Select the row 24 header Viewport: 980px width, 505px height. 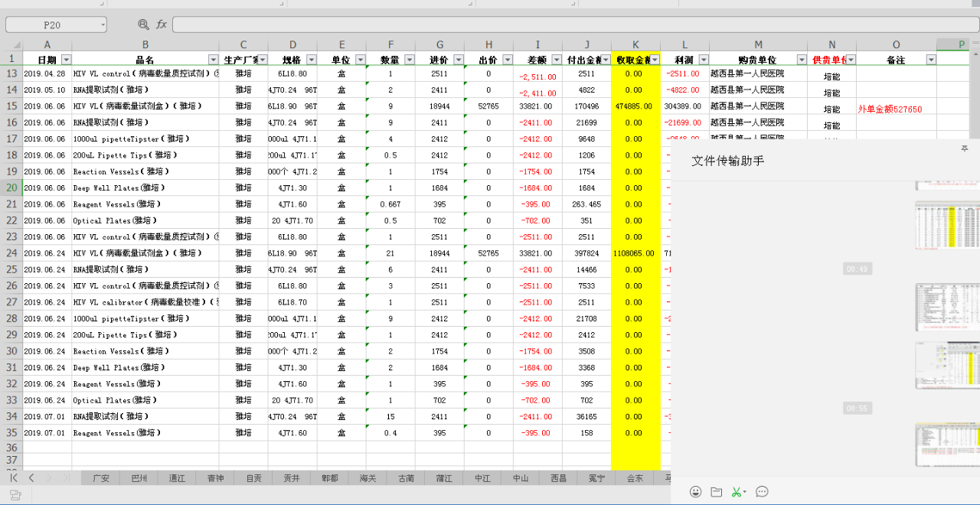[x=11, y=253]
